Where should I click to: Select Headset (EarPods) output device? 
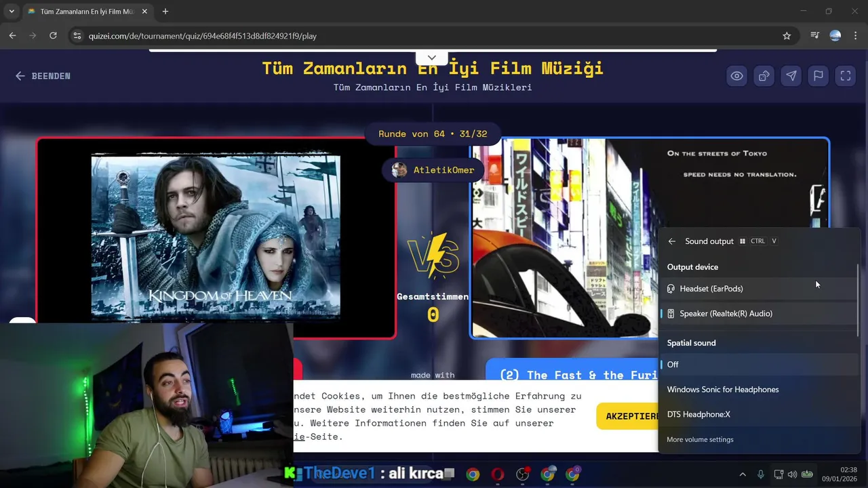click(759, 289)
